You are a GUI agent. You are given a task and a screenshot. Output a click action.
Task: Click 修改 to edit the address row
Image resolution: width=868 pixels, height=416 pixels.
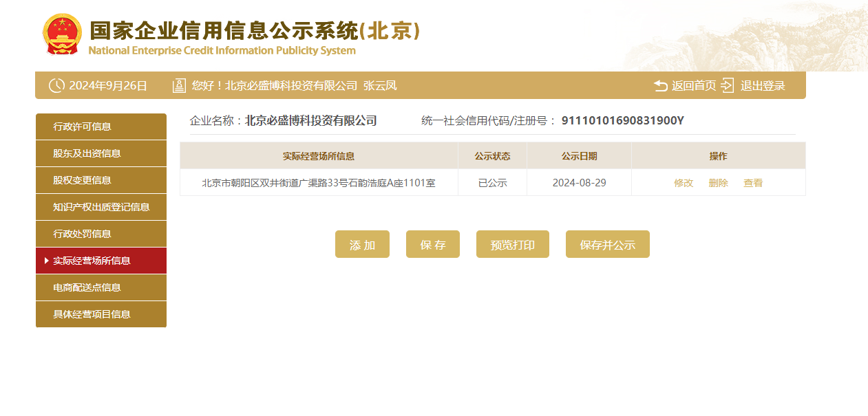[x=684, y=183]
